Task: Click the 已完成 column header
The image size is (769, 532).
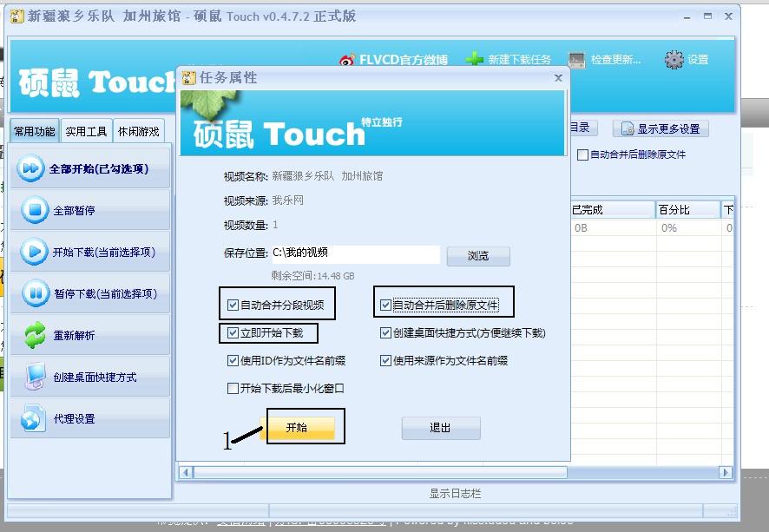Action: click(x=613, y=210)
